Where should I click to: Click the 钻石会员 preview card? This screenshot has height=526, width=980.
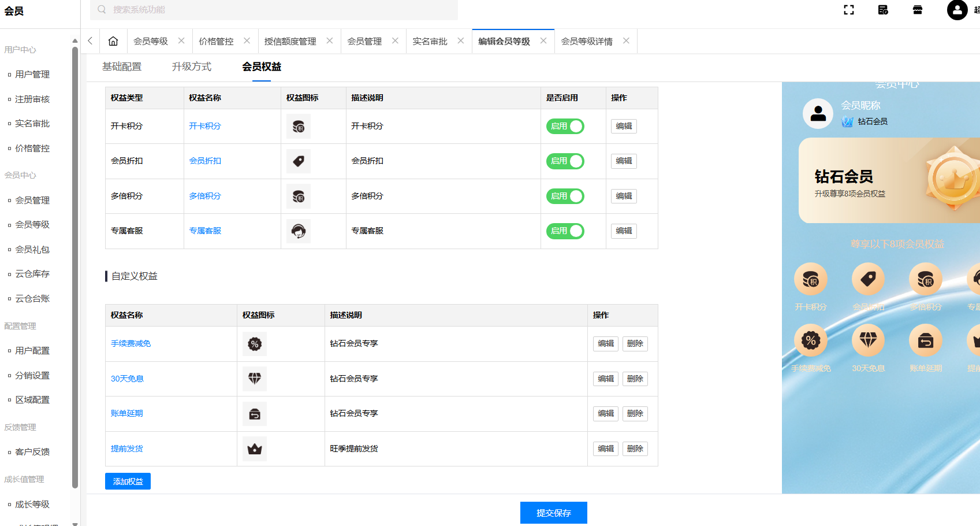889,180
